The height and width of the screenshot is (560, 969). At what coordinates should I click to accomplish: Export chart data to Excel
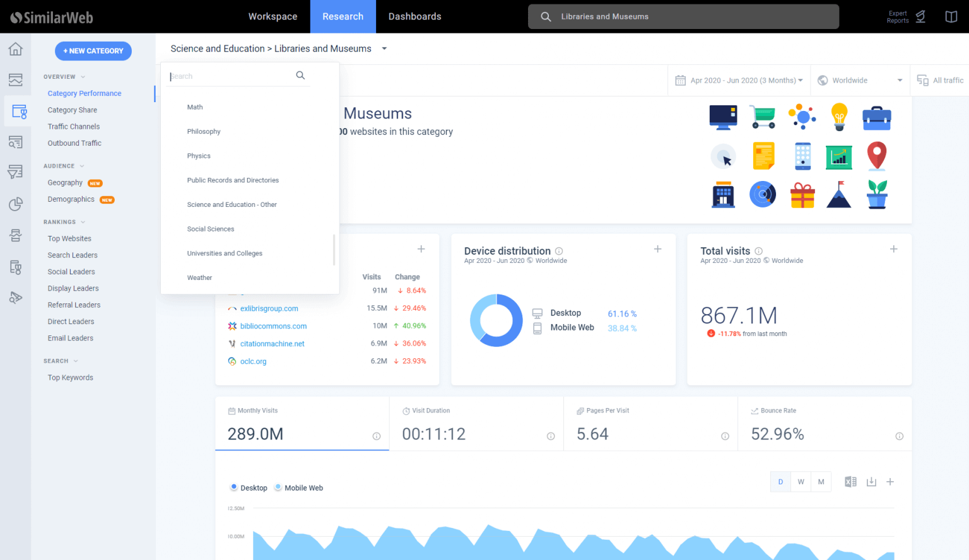(850, 482)
